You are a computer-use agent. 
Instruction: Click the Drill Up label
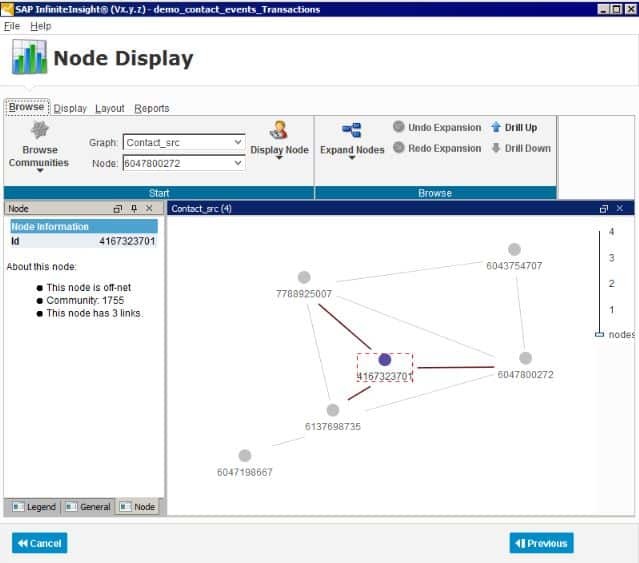pos(521,128)
